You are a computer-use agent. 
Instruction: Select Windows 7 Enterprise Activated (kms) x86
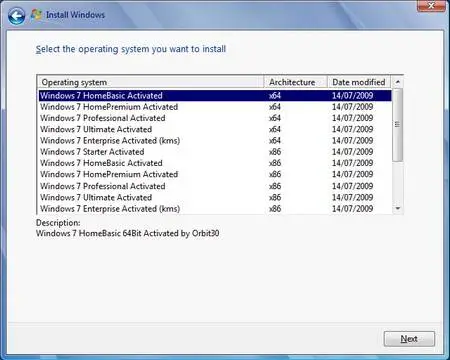pyautogui.click(x=215, y=209)
